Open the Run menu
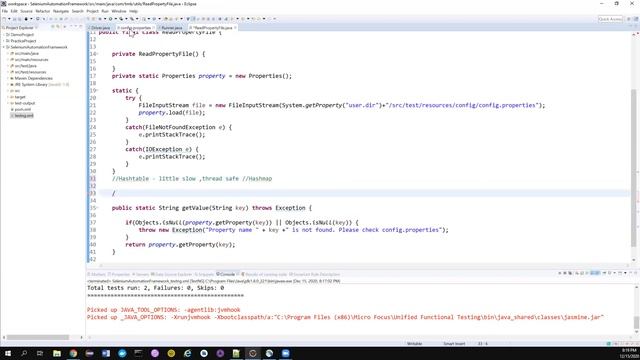The image size is (640, 360). coord(105,11)
